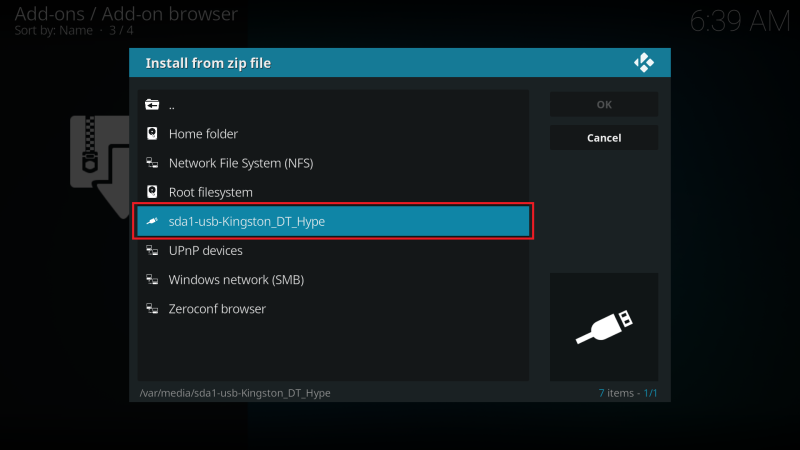Open Zeroconf browser entry

pyautogui.click(x=333, y=308)
